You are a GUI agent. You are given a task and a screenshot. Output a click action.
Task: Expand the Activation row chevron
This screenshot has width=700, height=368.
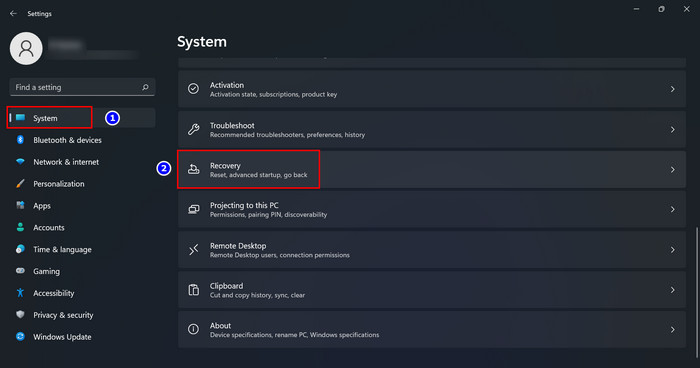pos(672,89)
